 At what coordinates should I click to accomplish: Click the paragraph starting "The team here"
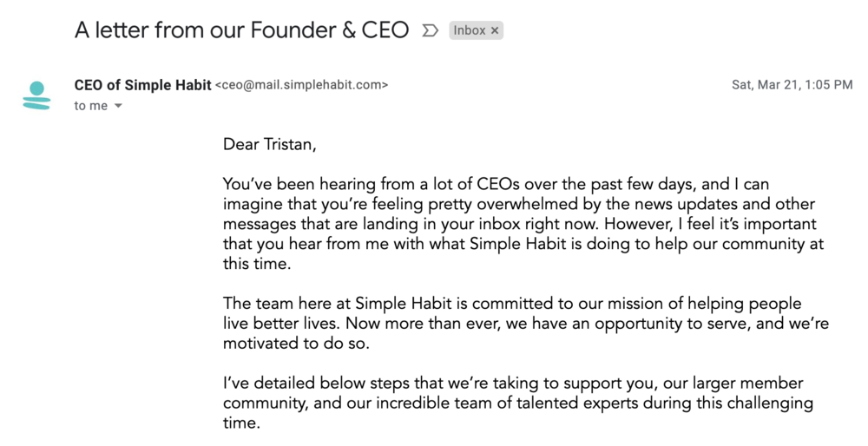526,323
